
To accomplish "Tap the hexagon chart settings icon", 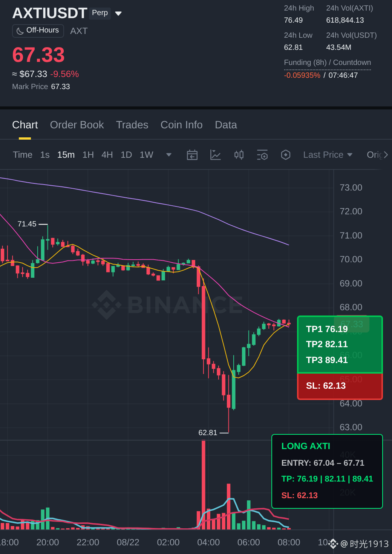I will click(286, 155).
